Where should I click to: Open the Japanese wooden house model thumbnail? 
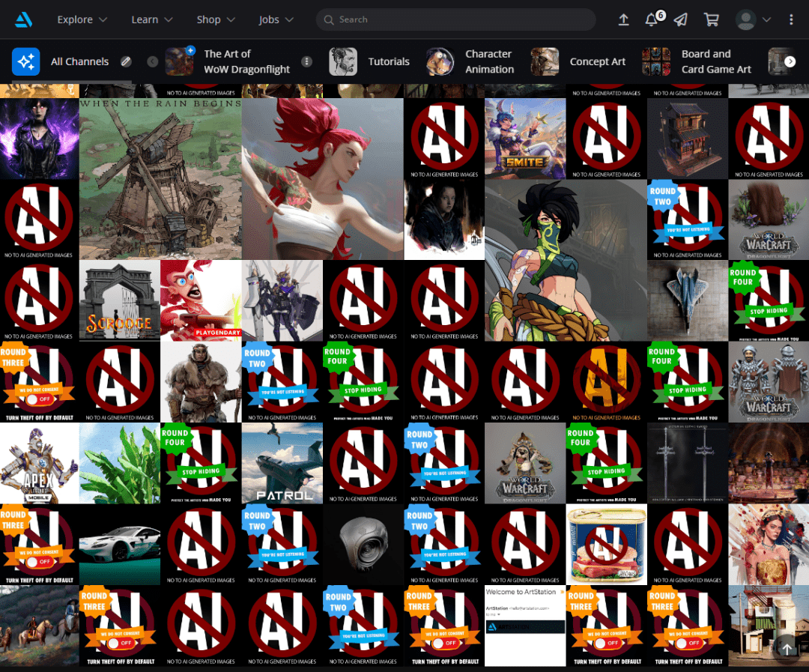click(688, 139)
